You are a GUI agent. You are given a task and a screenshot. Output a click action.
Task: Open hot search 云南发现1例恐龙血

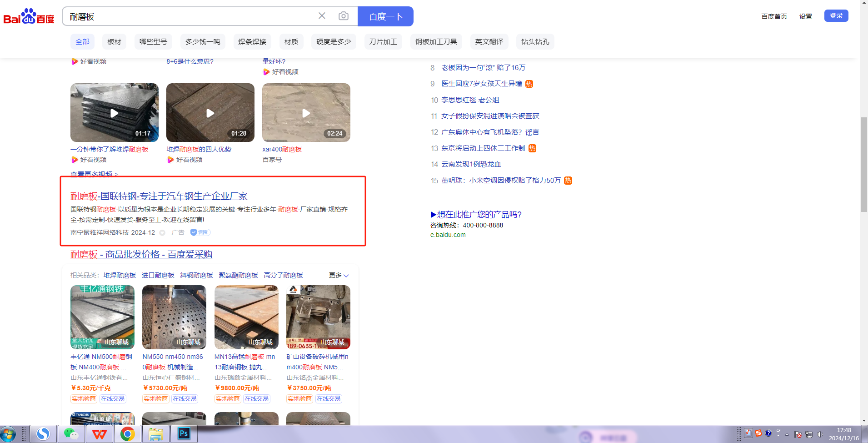471,164
